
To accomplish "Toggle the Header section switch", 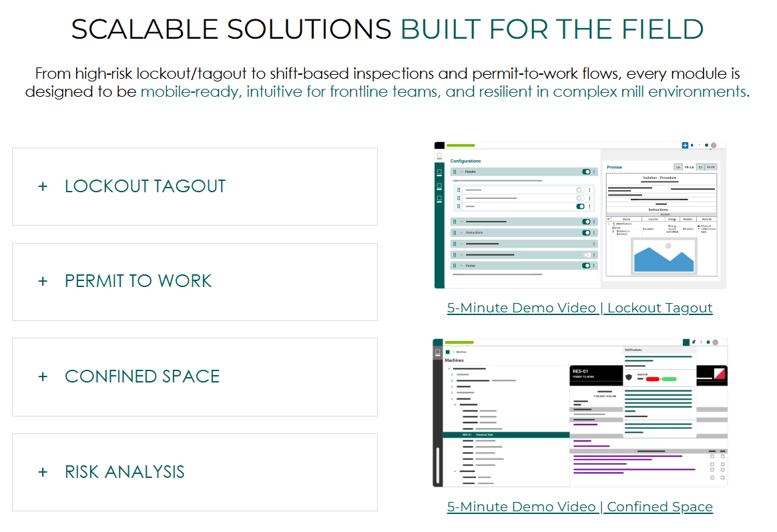I will [585, 172].
